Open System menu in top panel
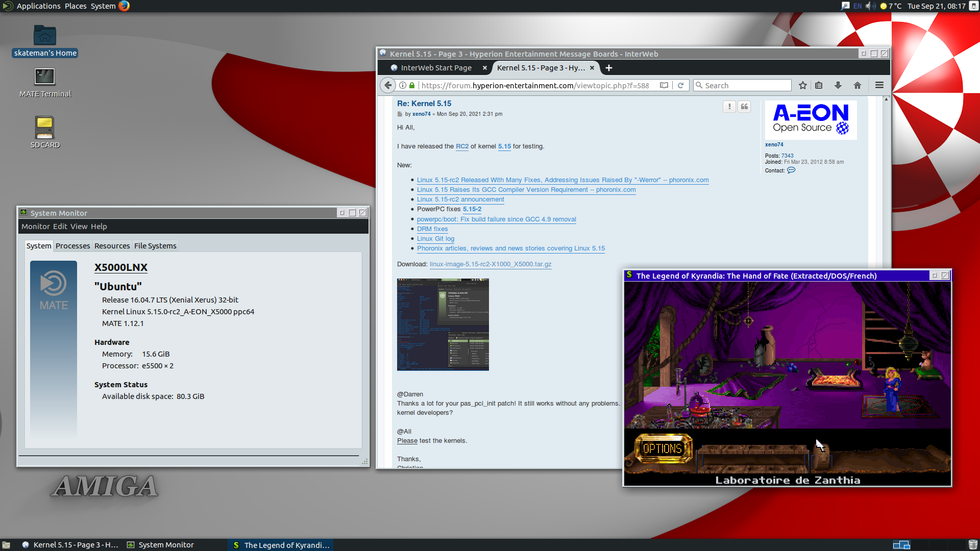This screenshot has width=980, height=551. pyautogui.click(x=103, y=6)
